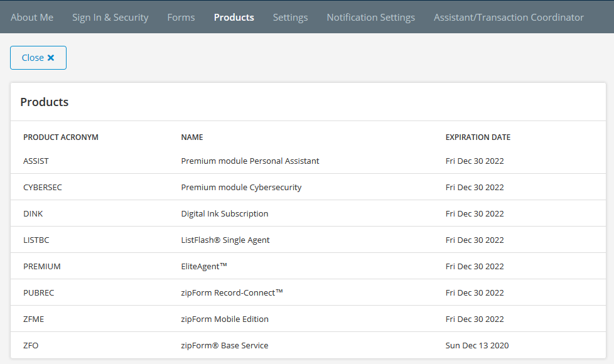Image resolution: width=614 pixels, height=364 pixels.
Task: Open the Digital Ink Subscription product
Action: point(224,213)
